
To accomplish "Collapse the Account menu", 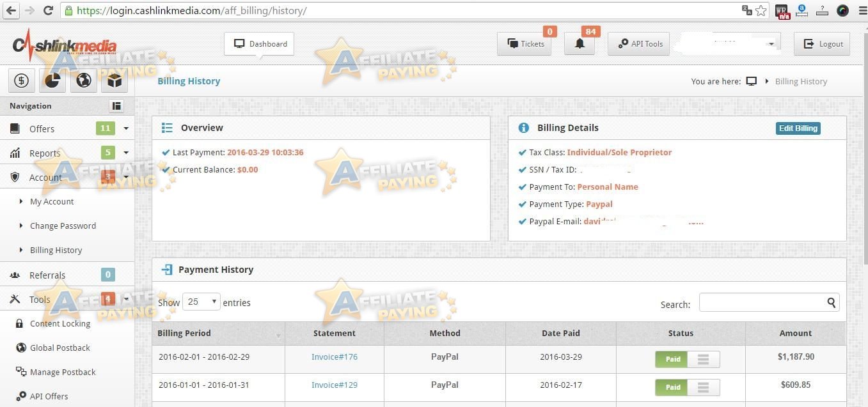I will [67, 177].
